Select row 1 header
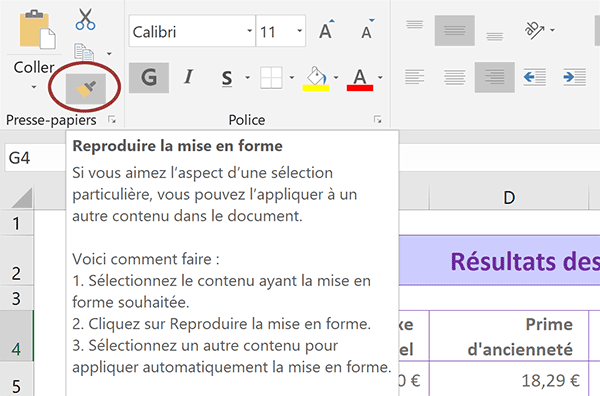Viewport: 600px width, 396px height. [x=16, y=223]
